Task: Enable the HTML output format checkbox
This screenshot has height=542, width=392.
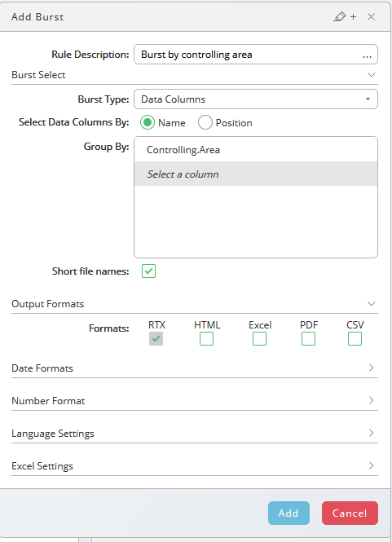Action: (206, 339)
